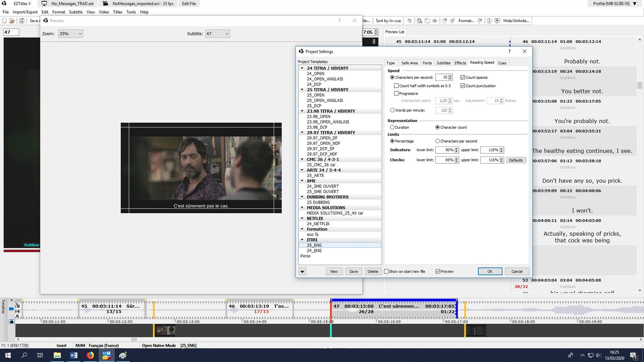Toggle the Count spaces checkbox

[463, 77]
